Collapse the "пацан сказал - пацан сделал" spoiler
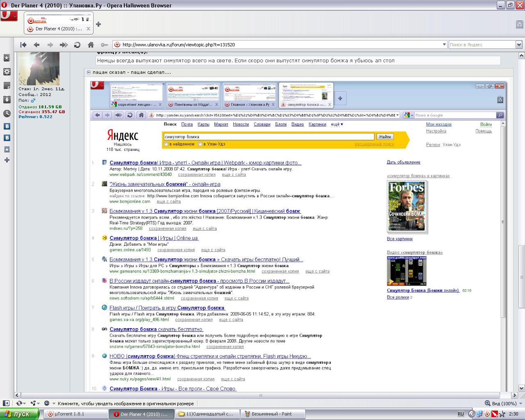The width and height of the screenshot is (525, 420). [x=89, y=72]
